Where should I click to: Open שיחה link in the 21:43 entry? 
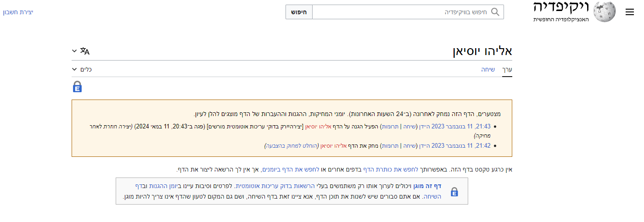(410, 126)
